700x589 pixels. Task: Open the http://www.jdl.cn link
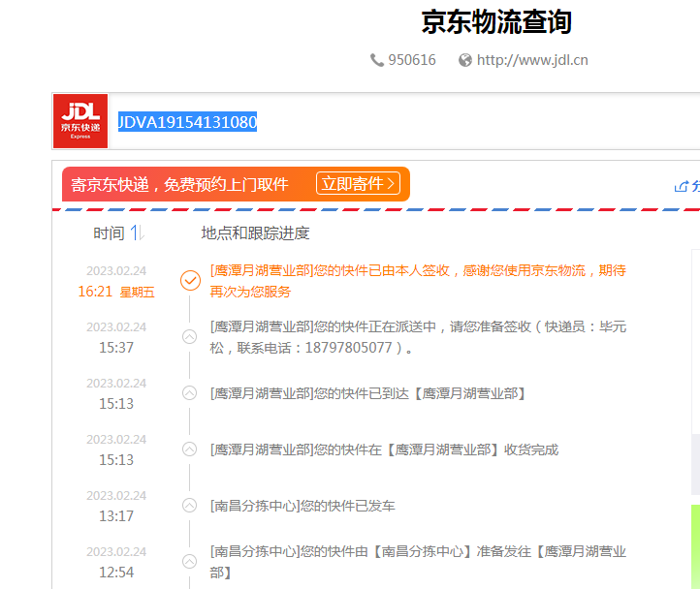click(532, 60)
